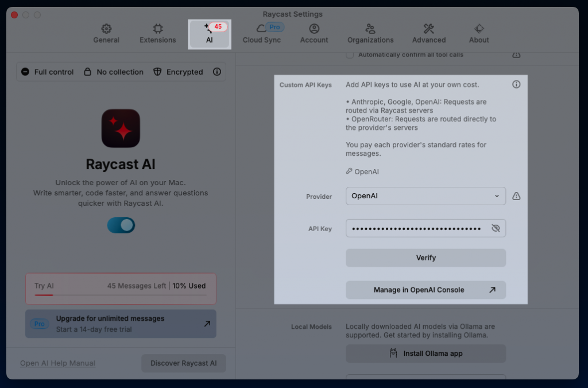Viewport: 588px width, 388px height.
Task: Click the 45 badge on AI tab
Action: pos(218,26)
